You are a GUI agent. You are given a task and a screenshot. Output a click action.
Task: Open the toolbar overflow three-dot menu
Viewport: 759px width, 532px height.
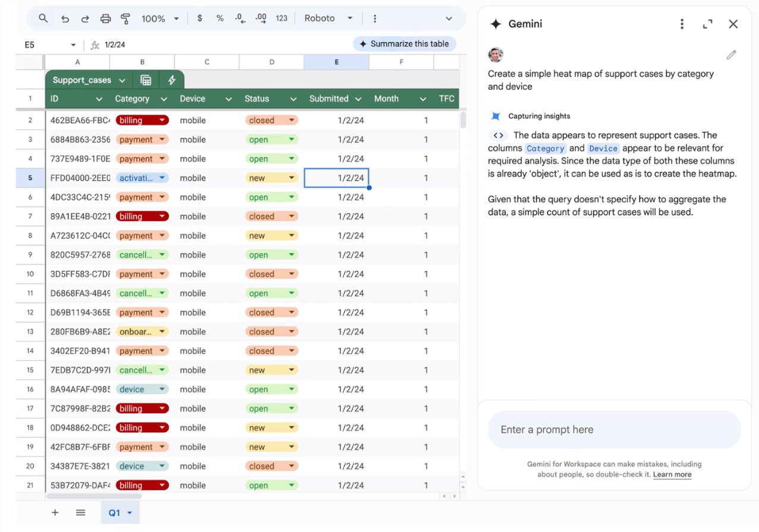tap(375, 18)
